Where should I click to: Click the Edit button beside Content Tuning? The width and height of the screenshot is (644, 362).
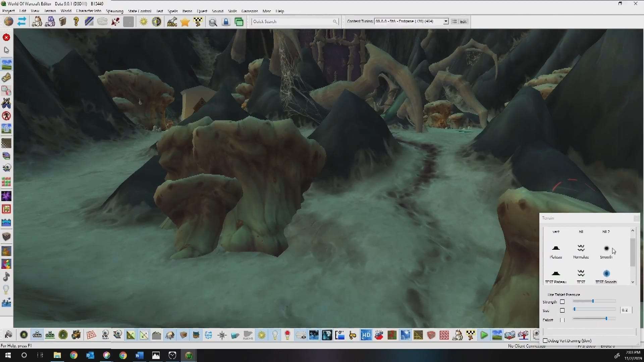click(463, 21)
